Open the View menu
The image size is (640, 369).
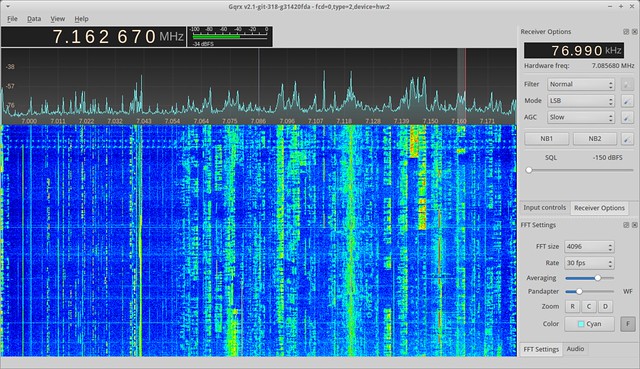tap(58, 19)
